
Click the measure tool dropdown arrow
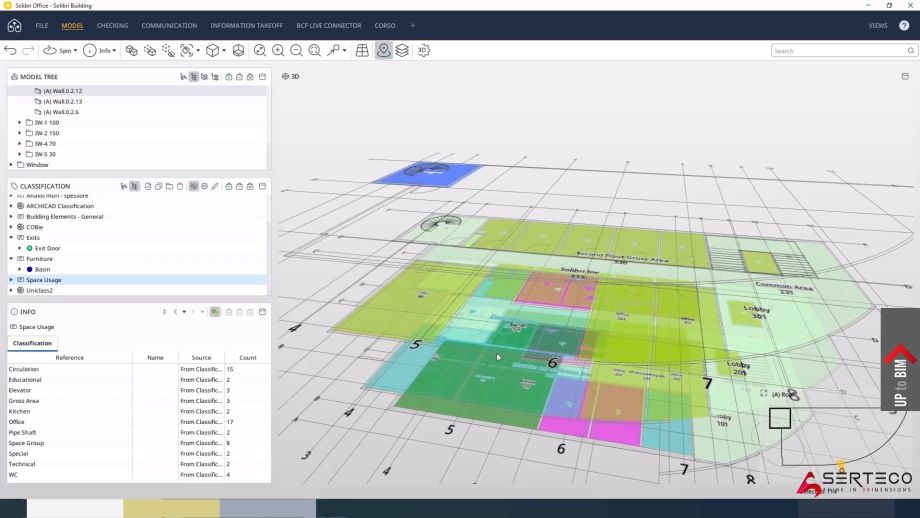[344, 50]
